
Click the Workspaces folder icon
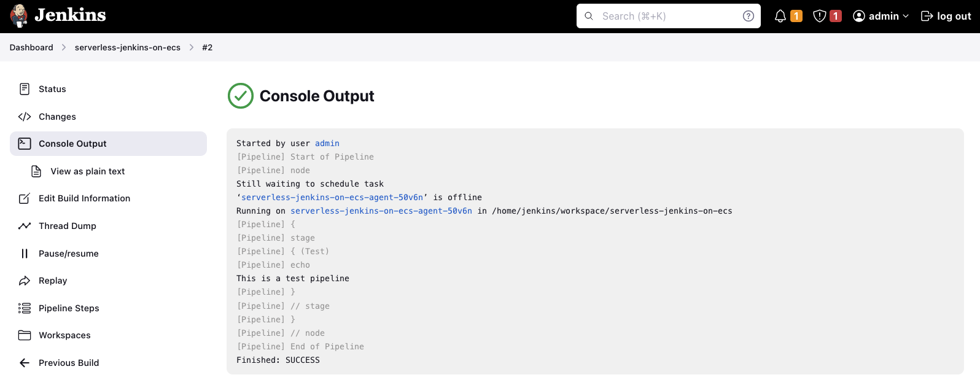(25, 335)
